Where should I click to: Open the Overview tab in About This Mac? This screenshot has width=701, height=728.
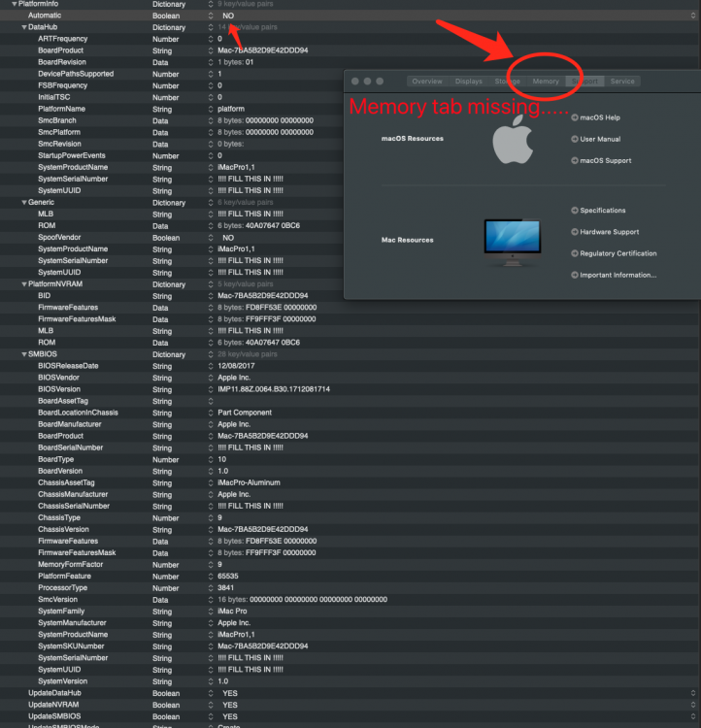tap(427, 82)
